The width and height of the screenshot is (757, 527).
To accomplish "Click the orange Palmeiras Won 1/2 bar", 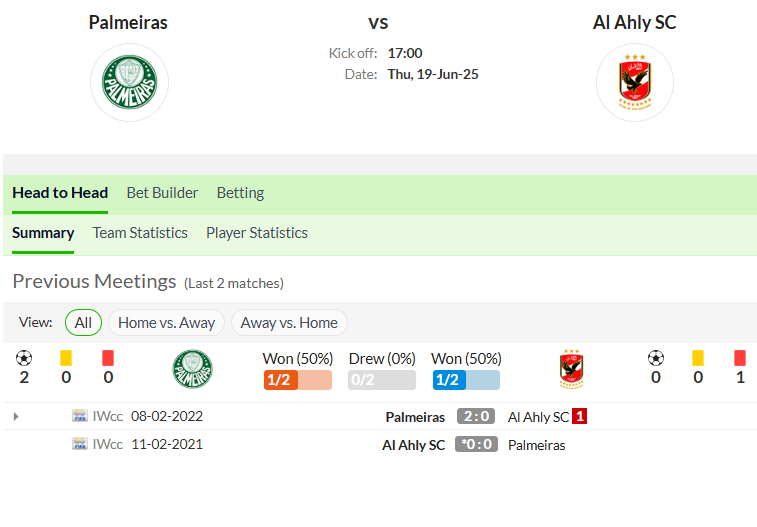I will click(x=298, y=380).
